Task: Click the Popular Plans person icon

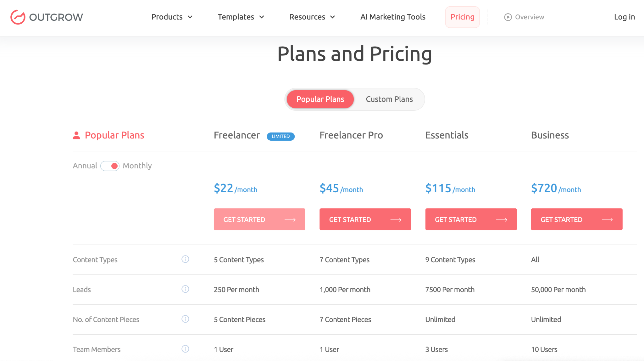Action: [76, 135]
